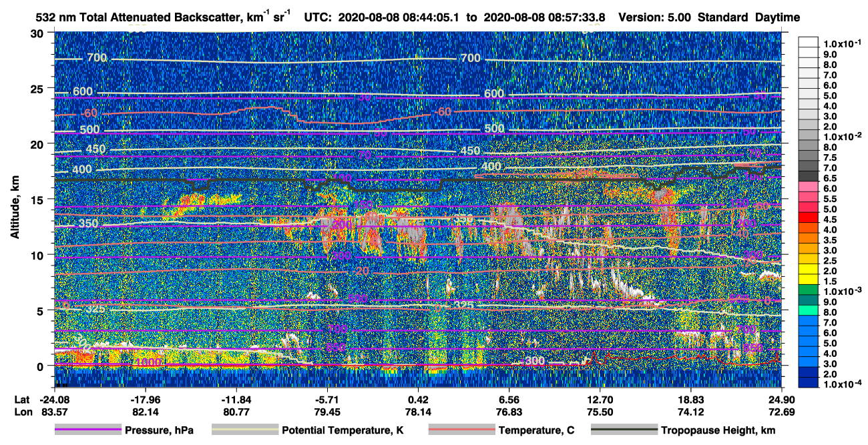Click the 'Lon' axis row label
868x445 pixels.
(x=22, y=412)
